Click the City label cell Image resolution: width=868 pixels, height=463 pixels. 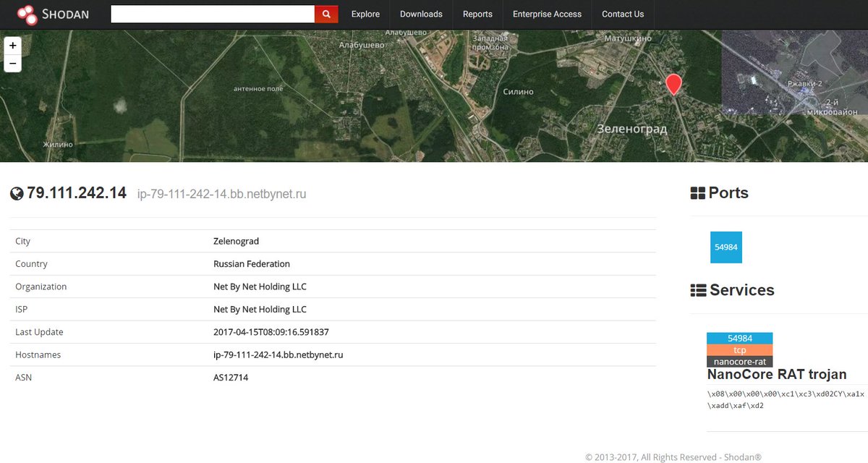click(x=23, y=241)
